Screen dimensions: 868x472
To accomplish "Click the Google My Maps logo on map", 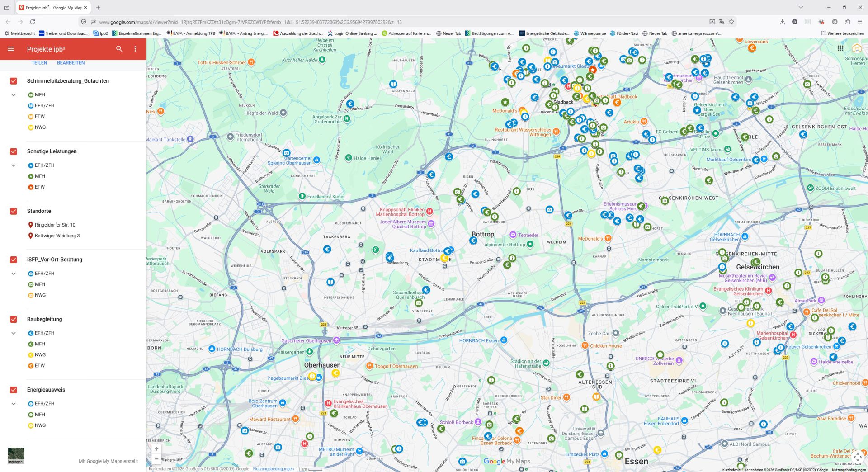I will (x=507, y=461).
